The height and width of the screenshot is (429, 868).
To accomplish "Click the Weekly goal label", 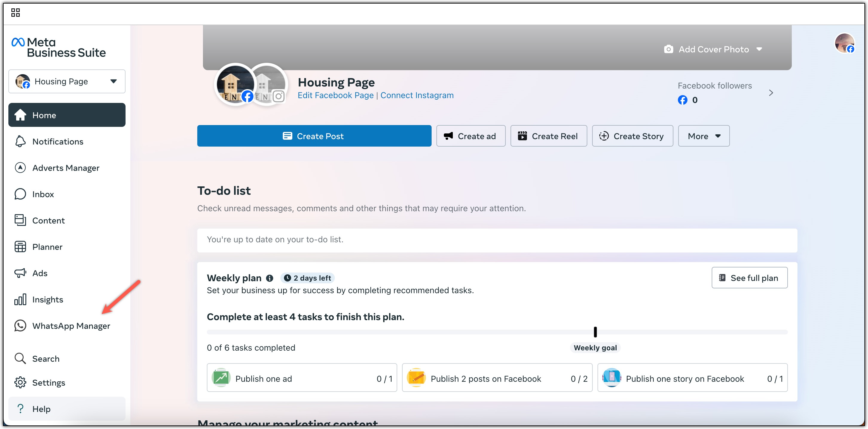I will point(595,348).
